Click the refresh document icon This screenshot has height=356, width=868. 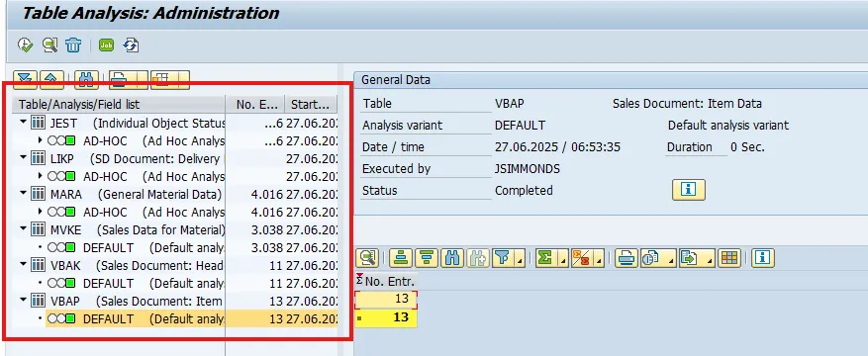pos(131,44)
